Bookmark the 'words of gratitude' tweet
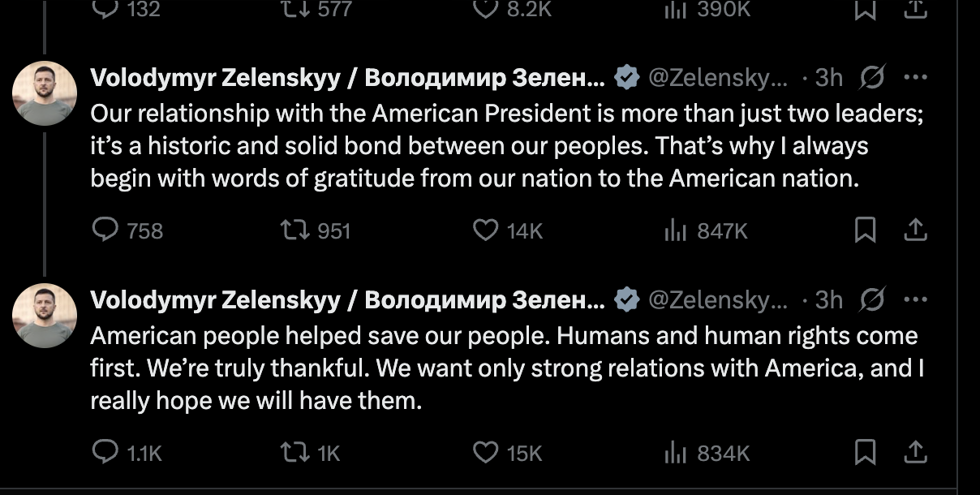This screenshot has height=495, width=980. tap(866, 231)
